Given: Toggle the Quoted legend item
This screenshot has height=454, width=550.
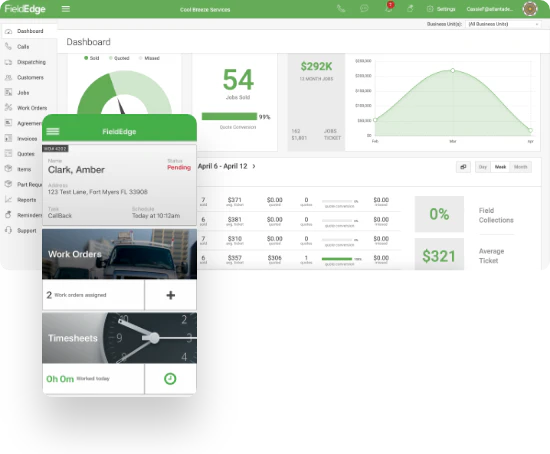Looking at the screenshot, I should point(119,58).
